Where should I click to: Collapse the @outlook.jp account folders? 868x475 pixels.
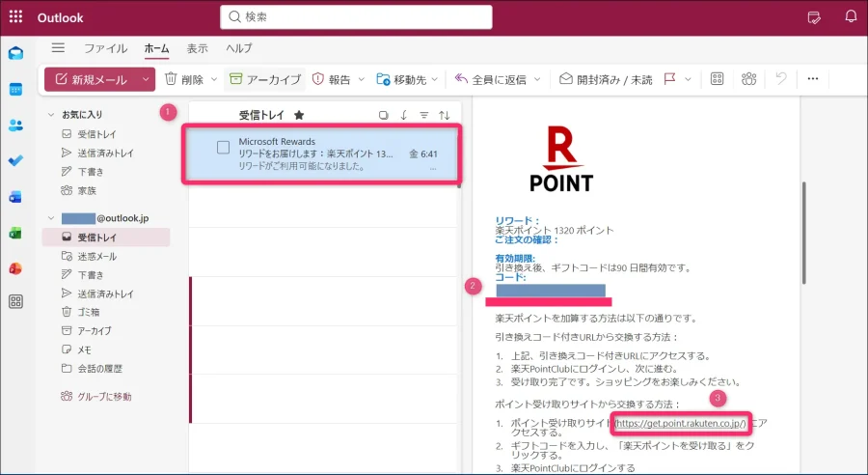point(51,218)
